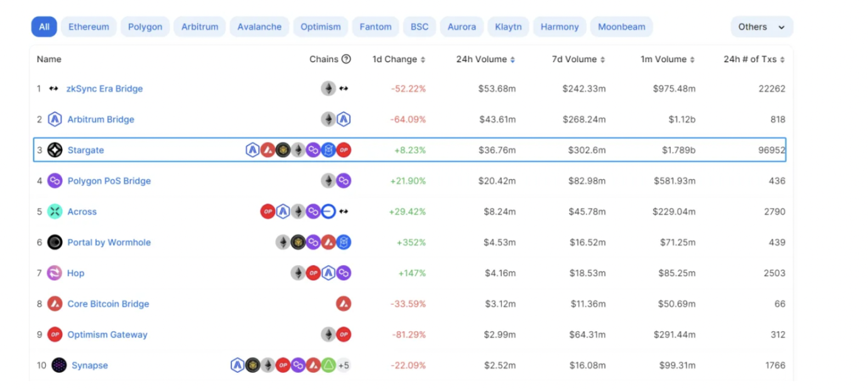This screenshot has width=868, height=389.
Task: Switch to the Avalanche filter tab
Action: [x=259, y=27]
